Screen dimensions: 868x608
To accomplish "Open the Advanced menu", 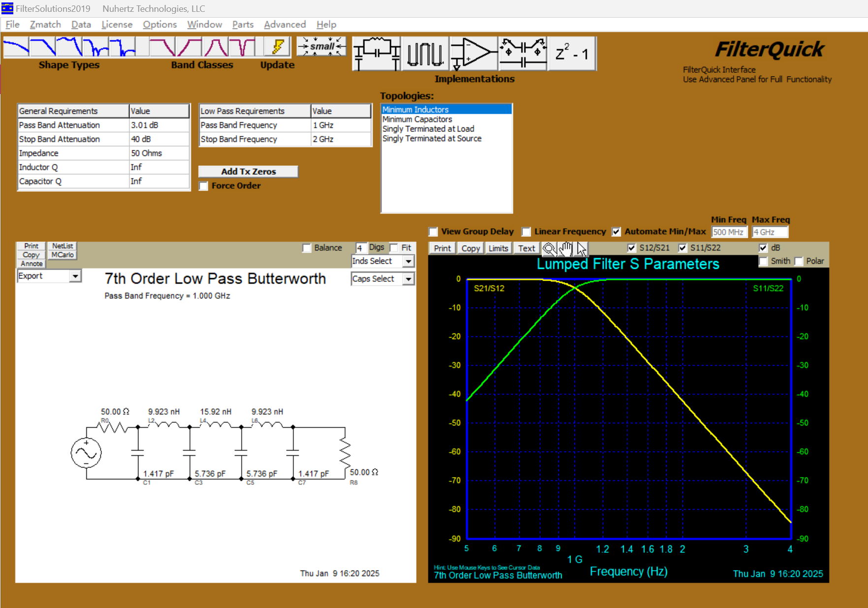I will (285, 25).
